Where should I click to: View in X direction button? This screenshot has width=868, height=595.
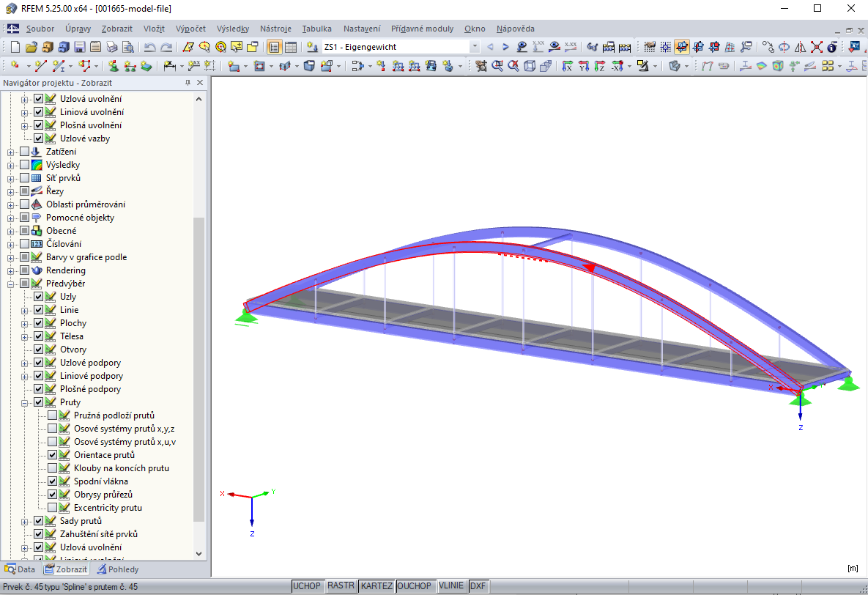pyautogui.click(x=568, y=66)
